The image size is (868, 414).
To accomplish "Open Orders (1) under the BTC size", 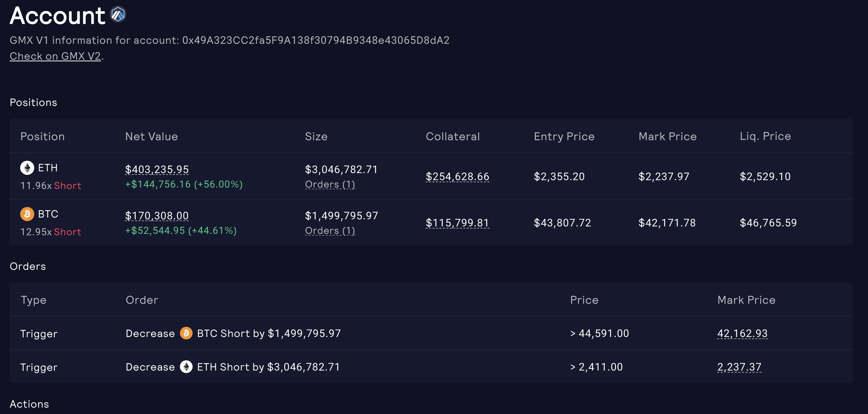I will pos(330,231).
